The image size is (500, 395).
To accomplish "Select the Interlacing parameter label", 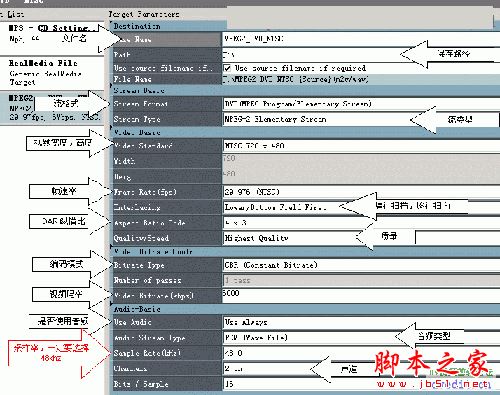I will point(167,207).
